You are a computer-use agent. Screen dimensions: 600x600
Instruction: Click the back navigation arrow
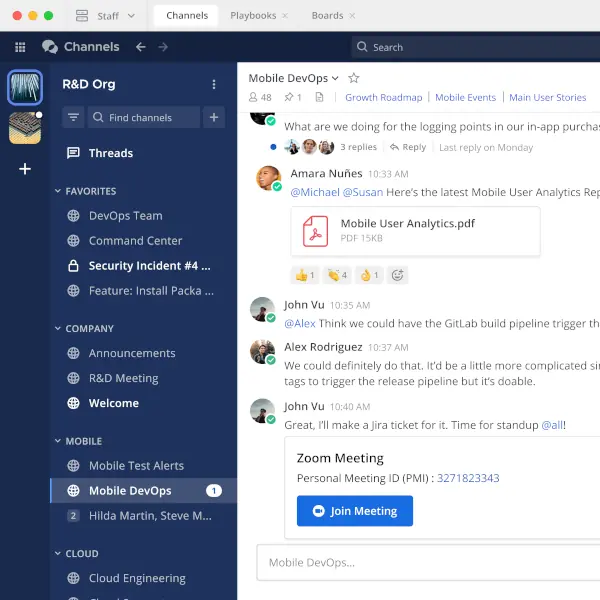click(x=141, y=47)
